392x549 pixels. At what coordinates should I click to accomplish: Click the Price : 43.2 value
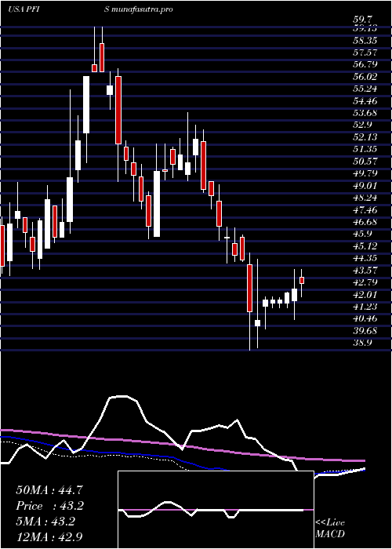click(50, 506)
